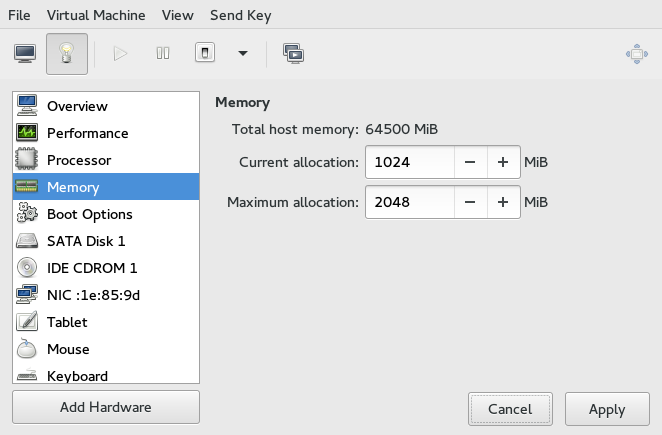Select the Processor hardware entry
The image size is (662, 435).
[x=78, y=160]
